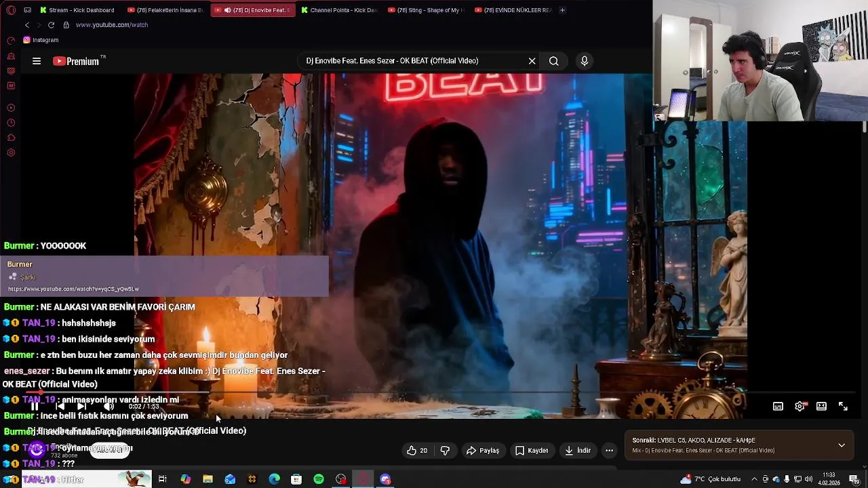
Task: Open the GX Corner gamepad icon
Action: point(27,10)
